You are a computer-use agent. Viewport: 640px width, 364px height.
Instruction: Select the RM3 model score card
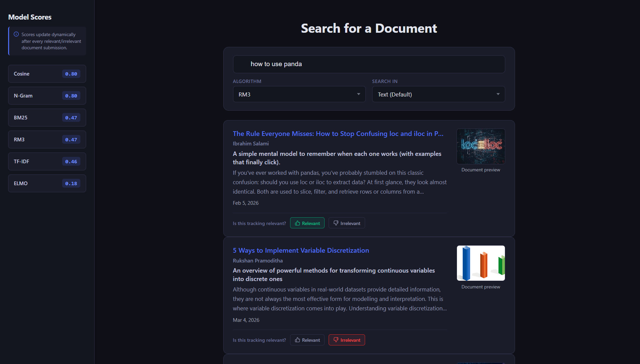(47, 139)
